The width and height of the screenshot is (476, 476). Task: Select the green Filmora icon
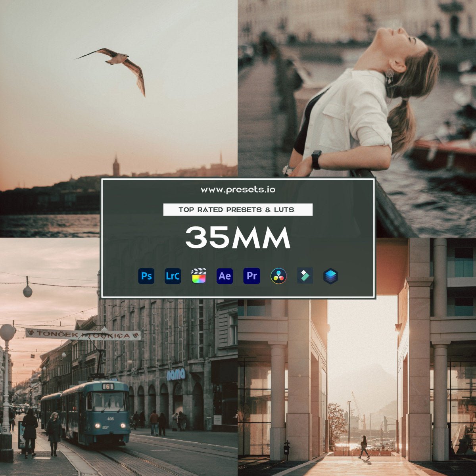(x=306, y=276)
